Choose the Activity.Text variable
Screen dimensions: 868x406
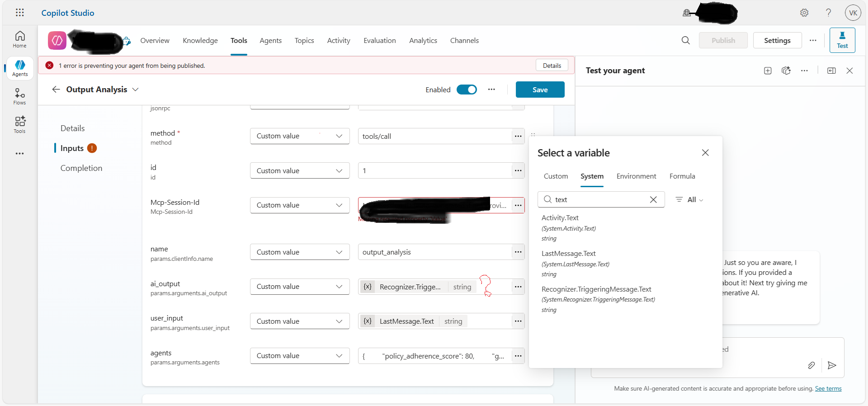click(569, 228)
